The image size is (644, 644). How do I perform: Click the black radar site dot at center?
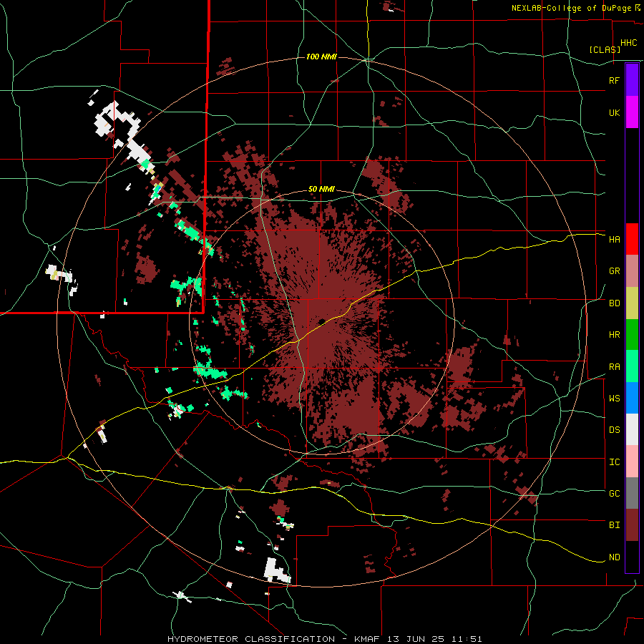coord(321,321)
